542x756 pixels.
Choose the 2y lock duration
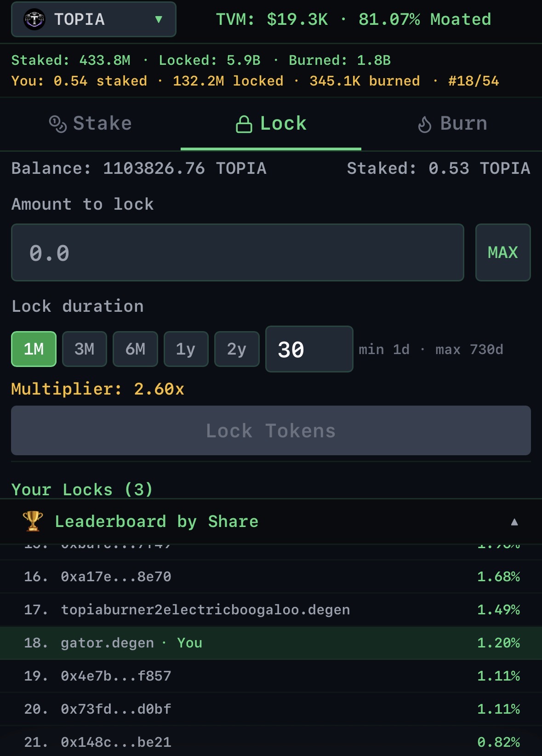pyautogui.click(x=237, y=349)
